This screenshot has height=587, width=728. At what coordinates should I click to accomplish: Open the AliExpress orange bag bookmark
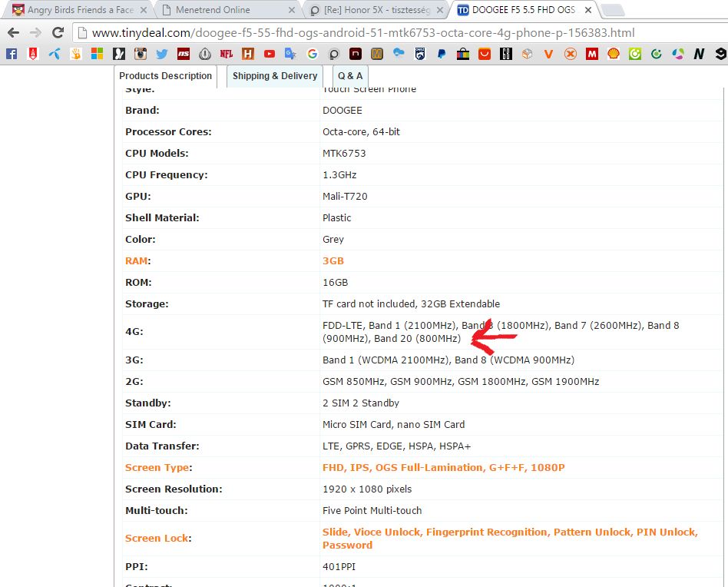tap(485, 54)
